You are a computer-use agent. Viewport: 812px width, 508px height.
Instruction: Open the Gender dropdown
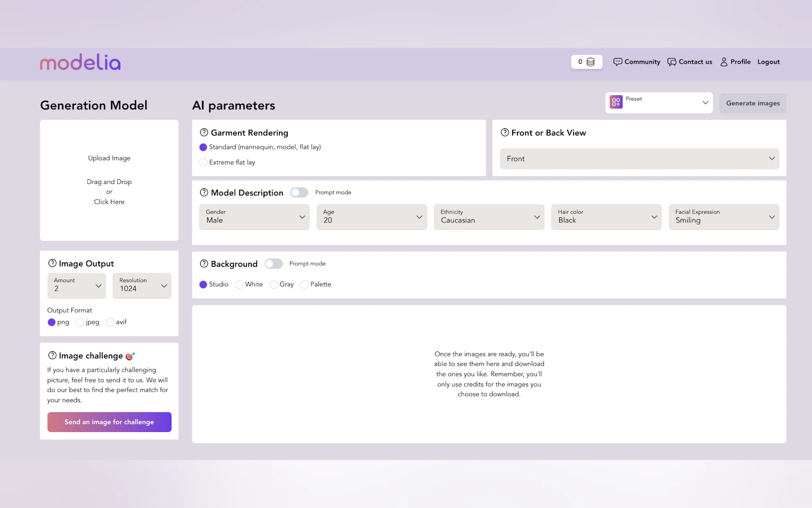click(254, 217)
